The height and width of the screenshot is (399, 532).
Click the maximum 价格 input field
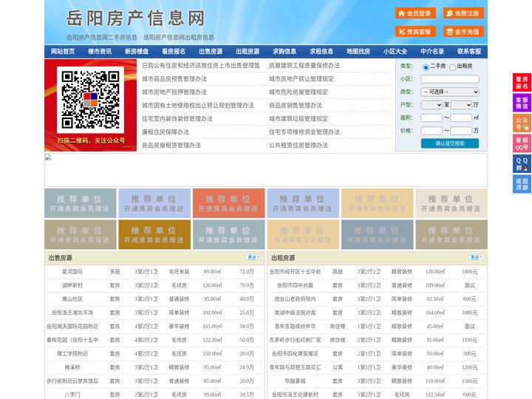(x=461, y=131)
